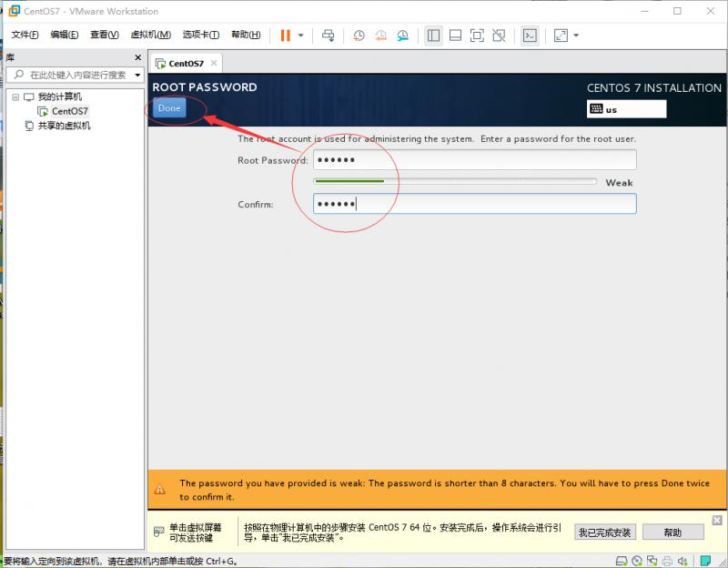Screen dimensions: 728x568
Task: Open the 虚拟机(M) menu
Action: [150, 35]
